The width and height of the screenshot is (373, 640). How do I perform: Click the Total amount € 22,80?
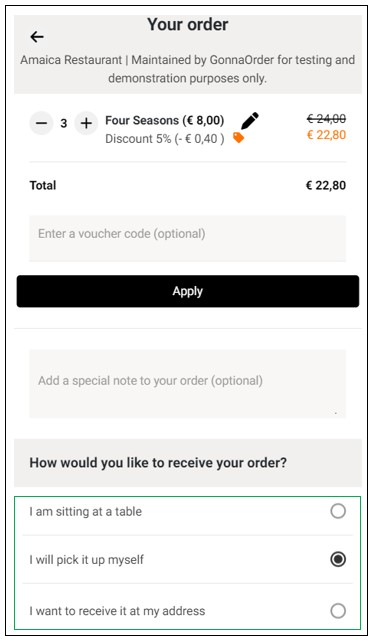(326, 185)
